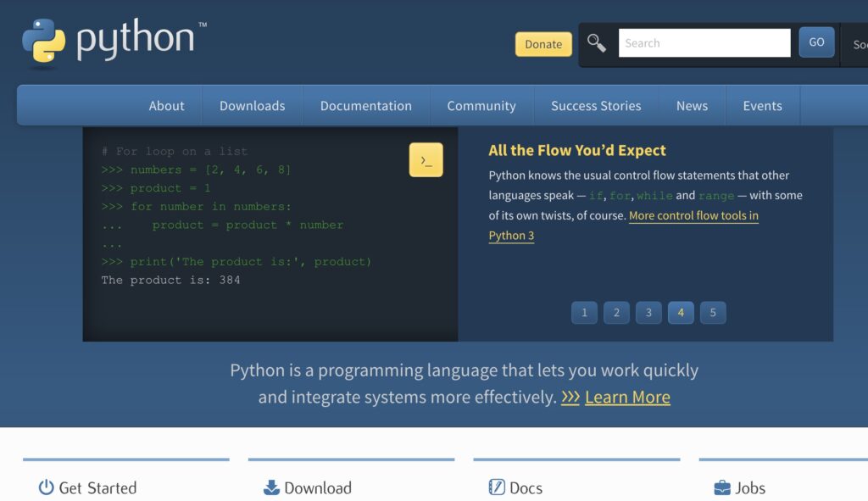Click the Donate button
Viewport: 868px width, 501px height.
(543, 44)
